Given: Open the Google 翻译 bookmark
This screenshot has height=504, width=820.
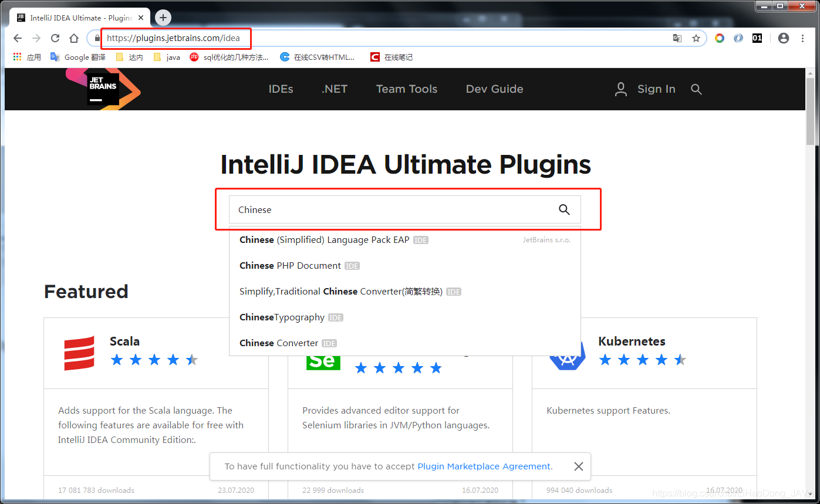Looking at the screenshot, I should pos(78,57).
